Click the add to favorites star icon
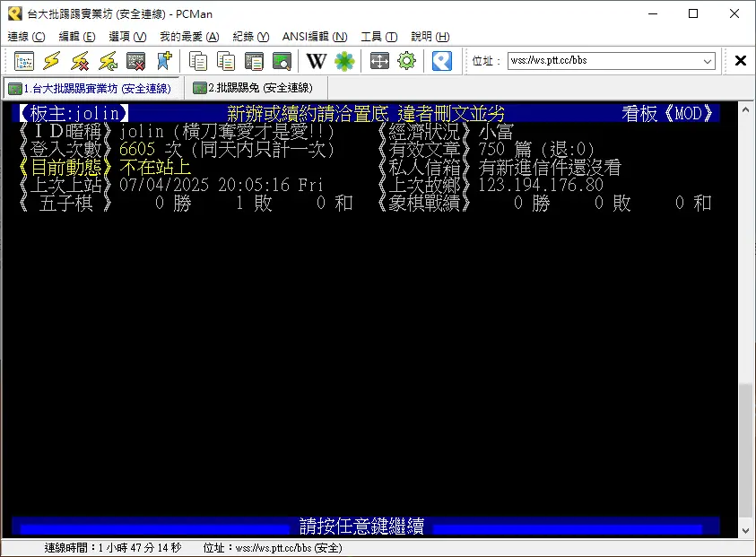 point(163,61)
